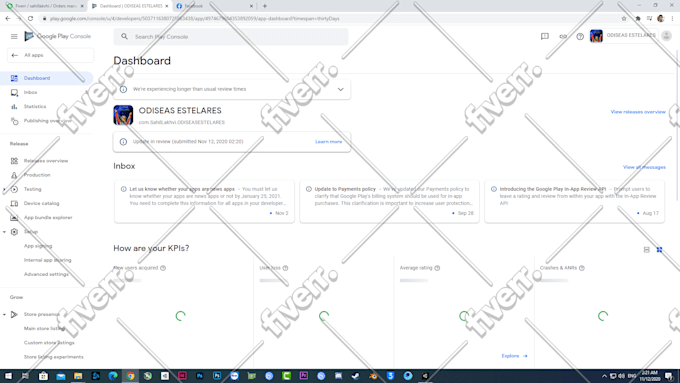Open the In-App Review API message
The width and height of the screenshot is (680, 383).
(574, 201)
